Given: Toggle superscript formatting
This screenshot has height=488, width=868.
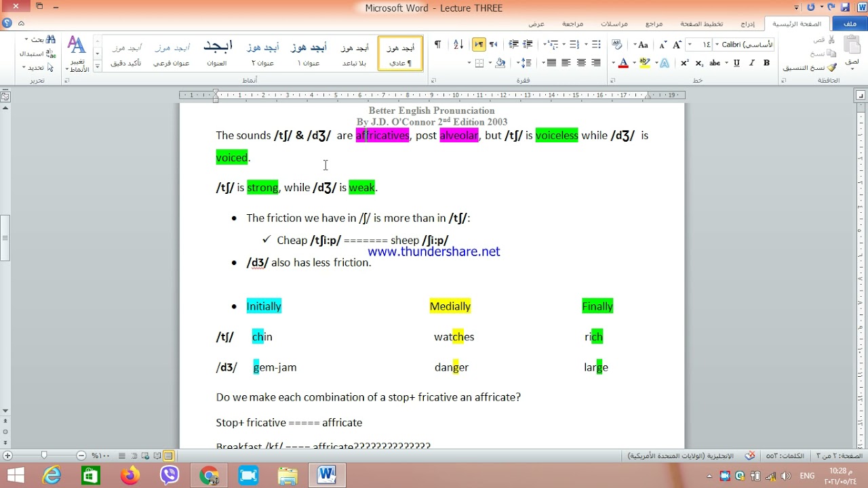Looking at the screenshot, I should pos(685,63).
